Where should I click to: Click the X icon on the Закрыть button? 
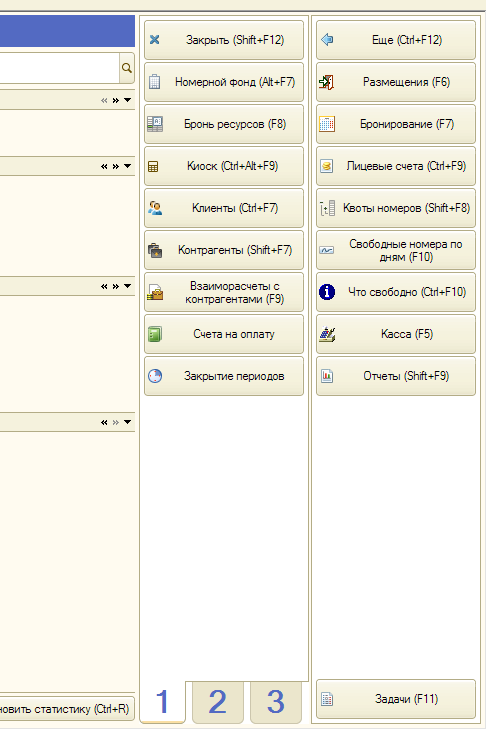coord(155,40)
